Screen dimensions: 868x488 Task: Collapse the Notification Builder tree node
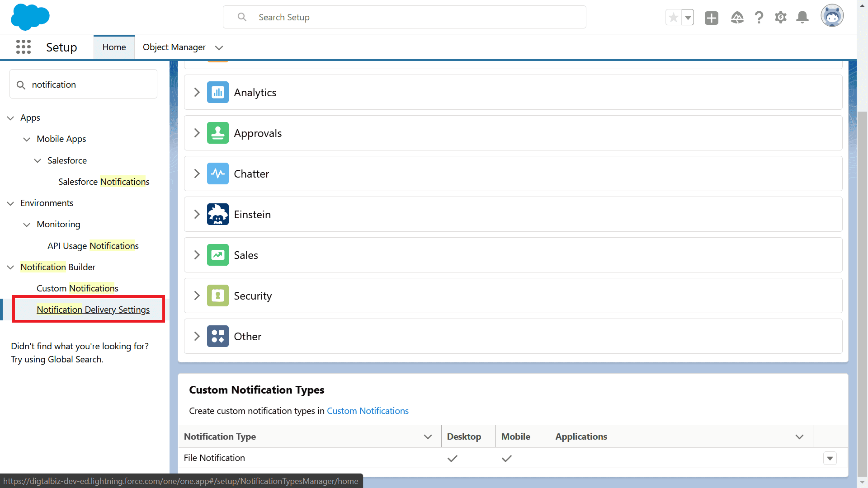[x=10, y=267]
